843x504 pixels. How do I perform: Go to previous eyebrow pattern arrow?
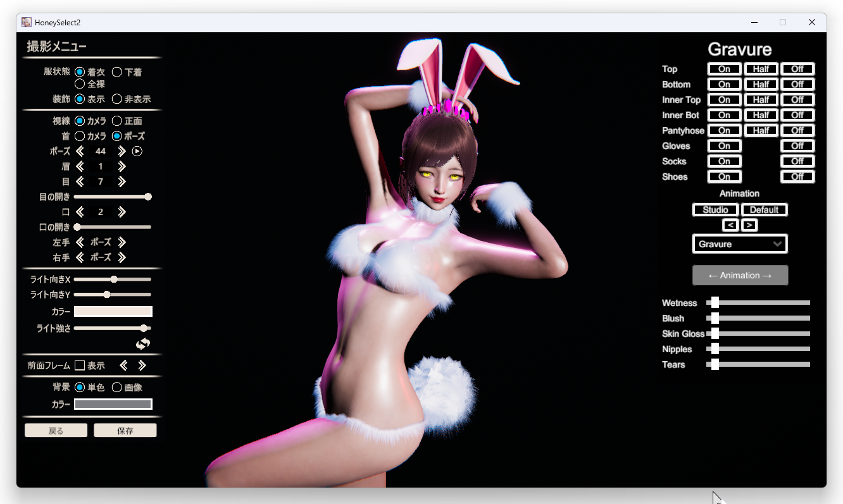80,166
